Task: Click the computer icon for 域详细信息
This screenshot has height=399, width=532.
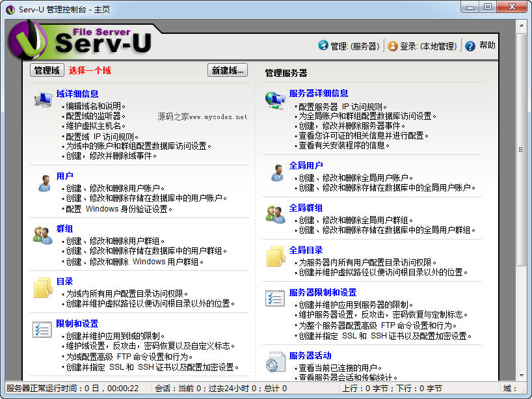Action: 43,100
